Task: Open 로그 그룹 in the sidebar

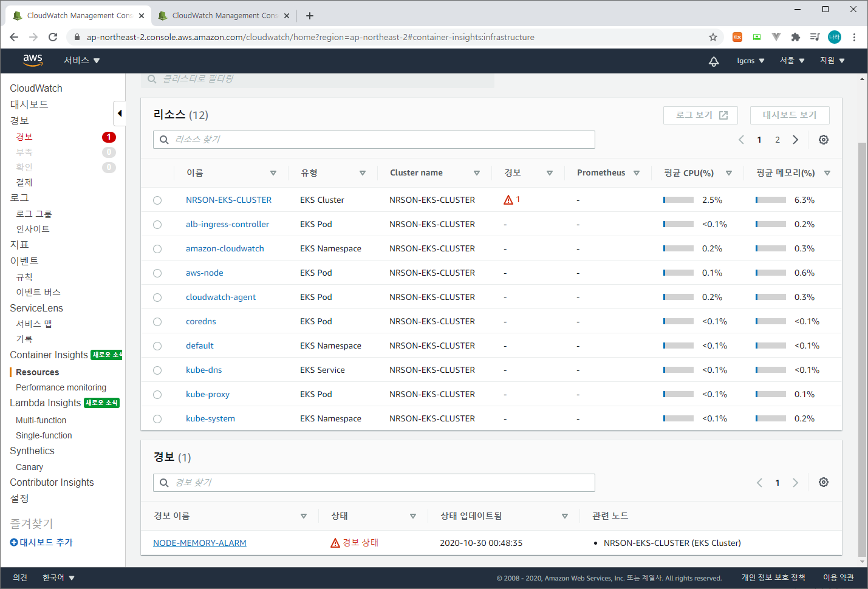Action: pos(34,214)
